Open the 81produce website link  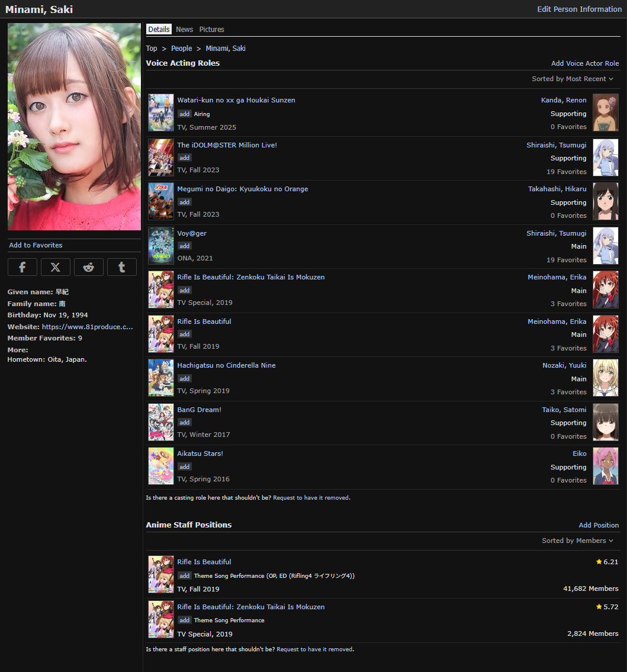(88, 327)
